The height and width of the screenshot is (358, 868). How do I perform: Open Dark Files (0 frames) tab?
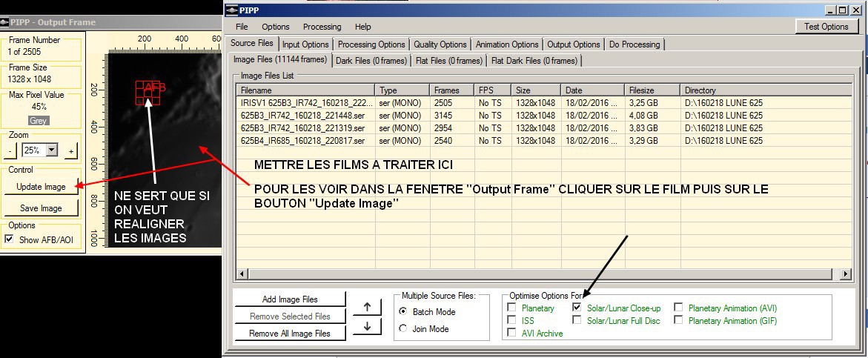pyautogui.click(x=371, y=61)
